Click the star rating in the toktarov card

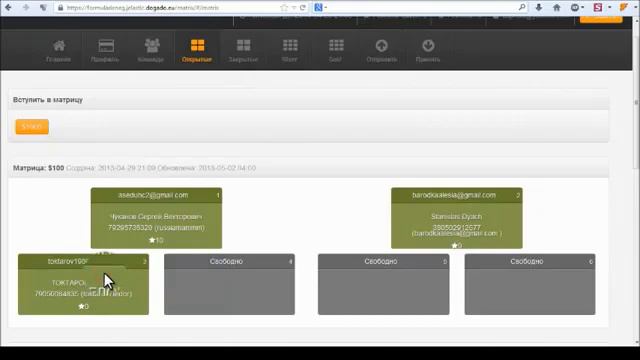pyautogui.click(x=83, y=306)
